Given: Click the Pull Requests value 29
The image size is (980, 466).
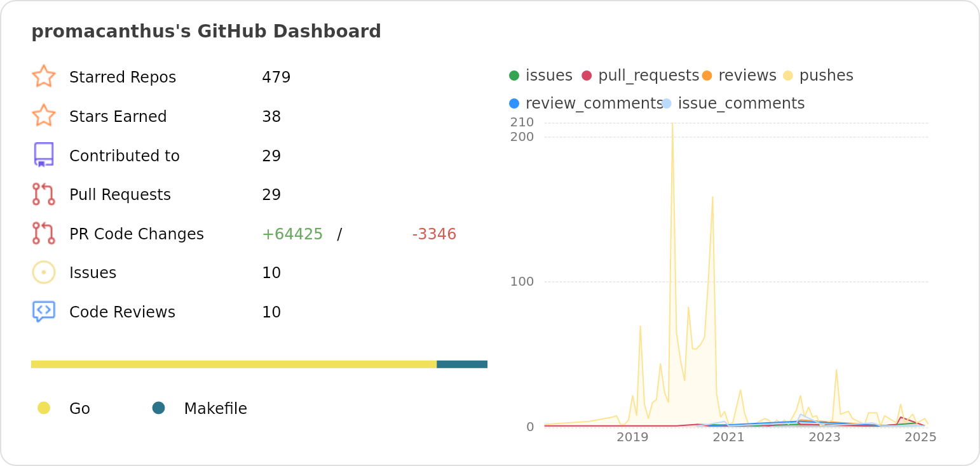Looking at the screenshot, I should tap(271, 195).
